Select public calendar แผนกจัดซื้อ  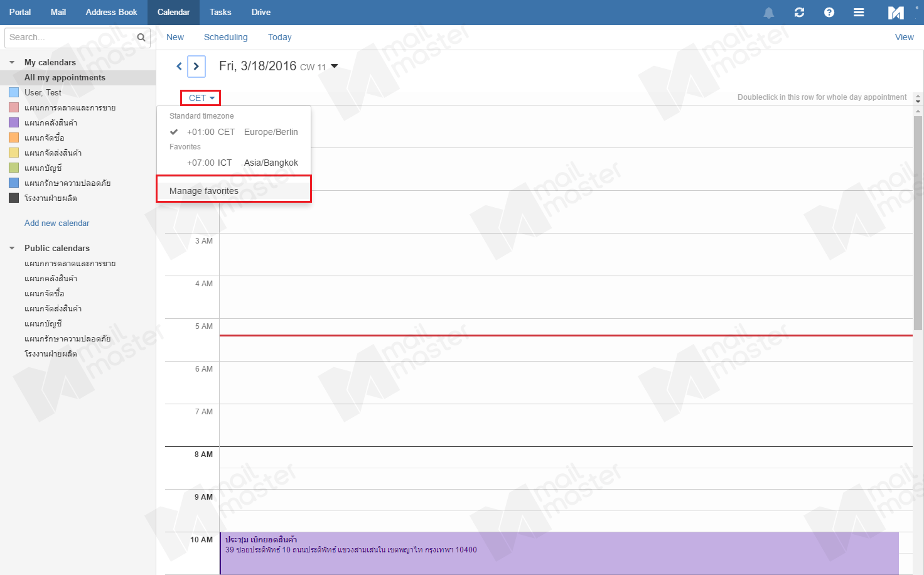tap(44, 293)
